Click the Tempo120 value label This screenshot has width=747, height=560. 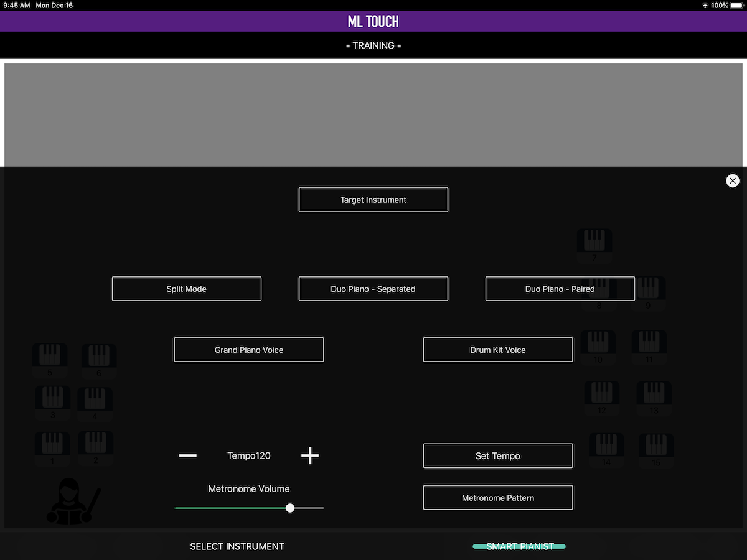249,455
